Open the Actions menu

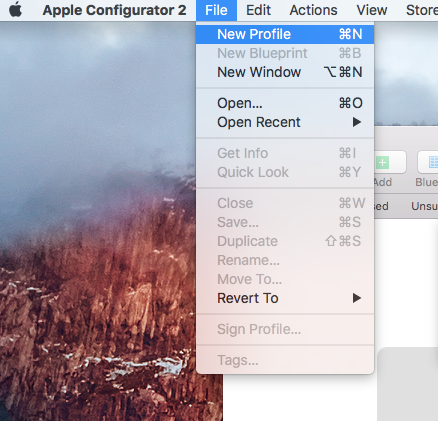pos(313,10)
